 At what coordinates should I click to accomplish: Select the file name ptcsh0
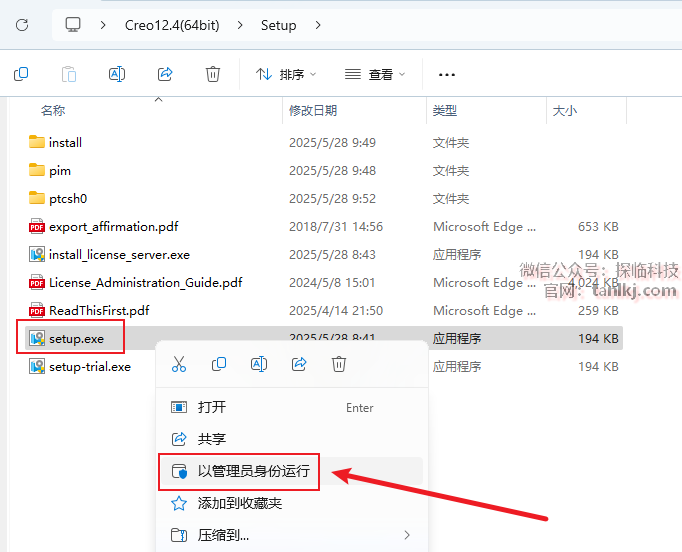point(68,198)
